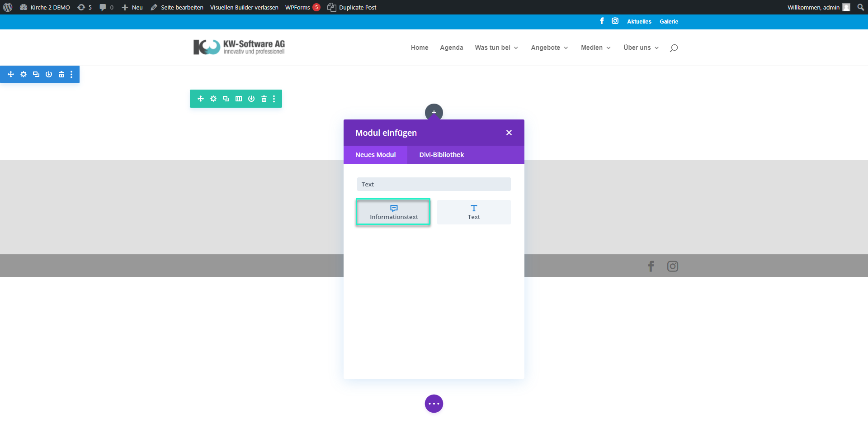Viewport: 868px width, 424px height.
Task: Click the footer Instagram icon
Action: (x=672, y=267)
